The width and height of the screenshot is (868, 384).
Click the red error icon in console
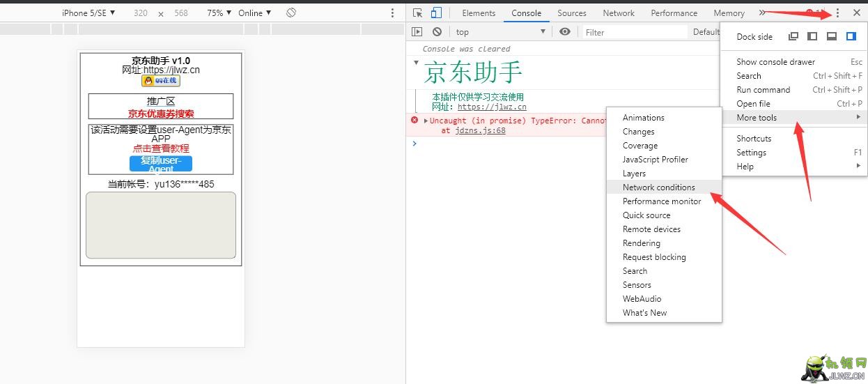click(x=414, y=120)
